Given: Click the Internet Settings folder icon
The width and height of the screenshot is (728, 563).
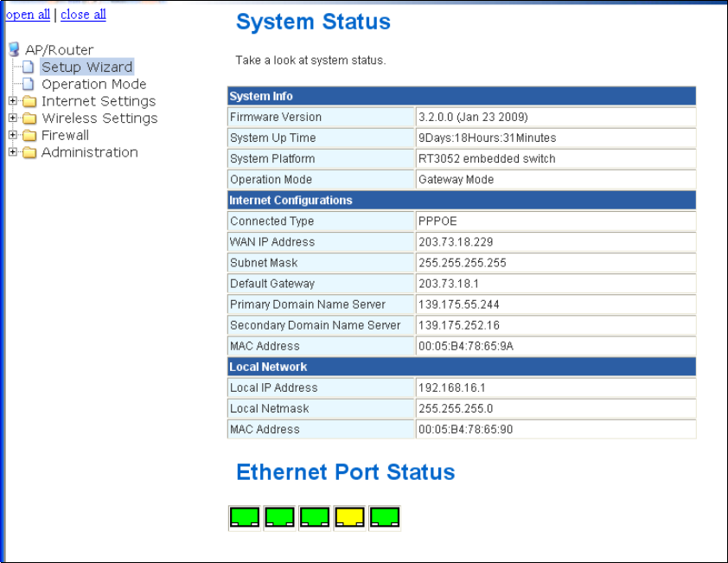Looking at the screenshot, I should [29, 101].
